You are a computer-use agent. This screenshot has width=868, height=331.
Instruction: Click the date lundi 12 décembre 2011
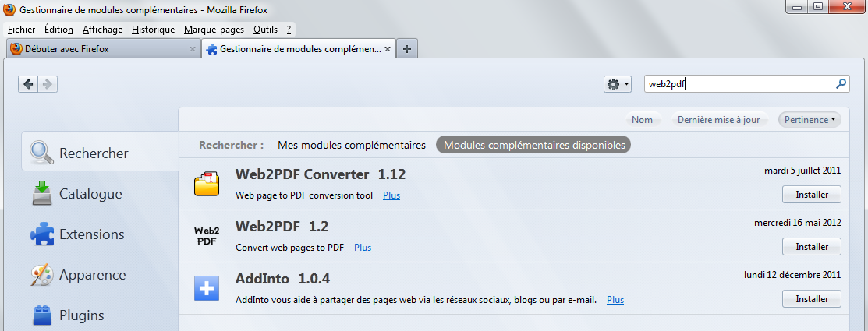click(793, 275)
